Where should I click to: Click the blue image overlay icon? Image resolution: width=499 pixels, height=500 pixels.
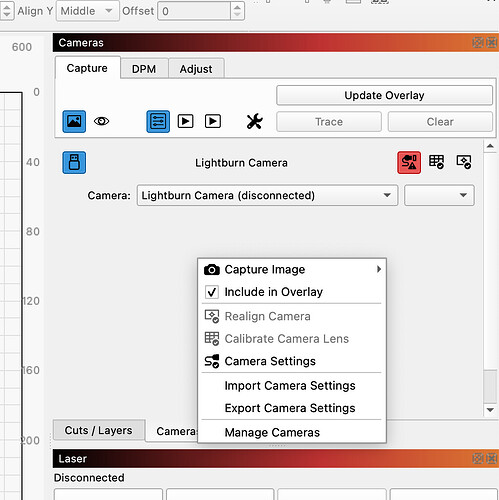point(74,121)
